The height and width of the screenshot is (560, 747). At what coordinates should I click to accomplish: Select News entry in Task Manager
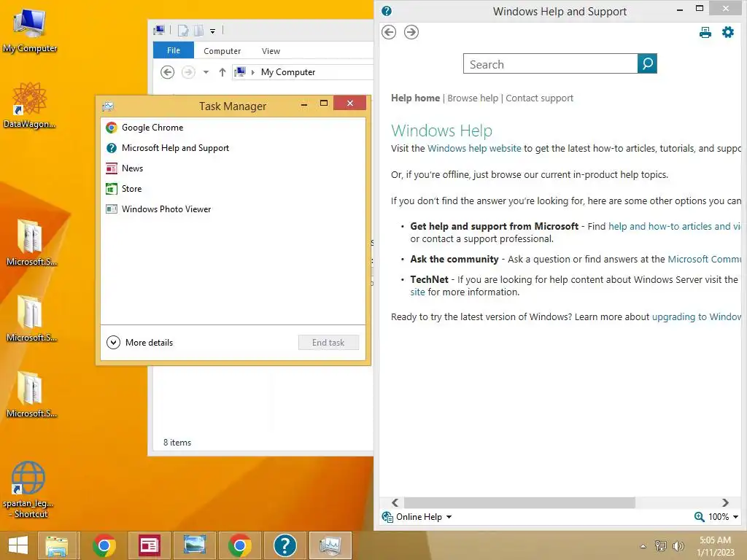[233, 168]
